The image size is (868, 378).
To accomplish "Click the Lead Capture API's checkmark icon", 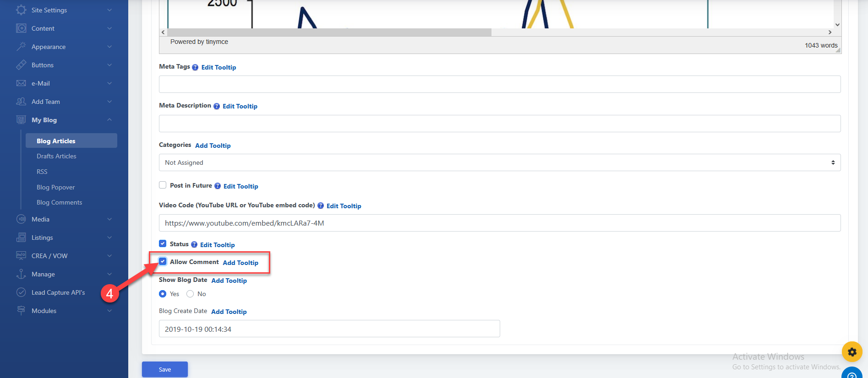I will [x=21, y=292].
